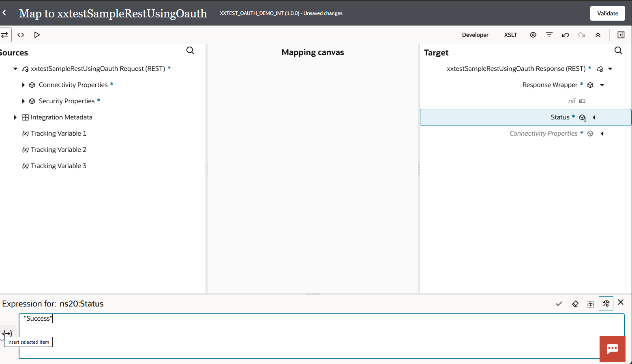
Task: Select Tracking Variable 2 item
Action: coord(58,150)
